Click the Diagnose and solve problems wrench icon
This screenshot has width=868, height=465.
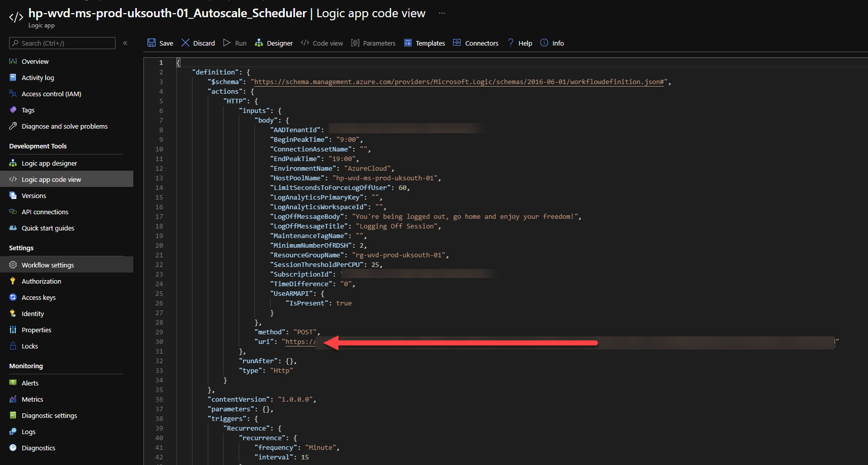[x=13, y=126]
